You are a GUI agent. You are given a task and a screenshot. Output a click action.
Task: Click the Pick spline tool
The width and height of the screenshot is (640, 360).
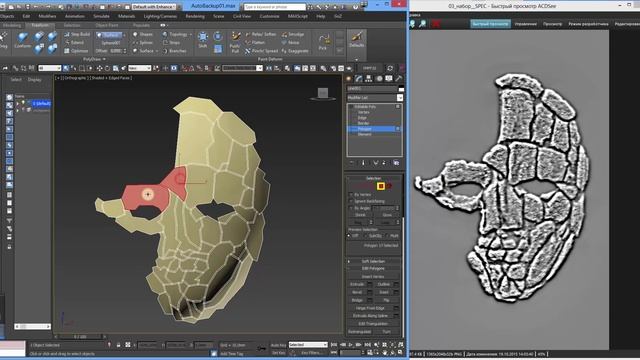323,42
